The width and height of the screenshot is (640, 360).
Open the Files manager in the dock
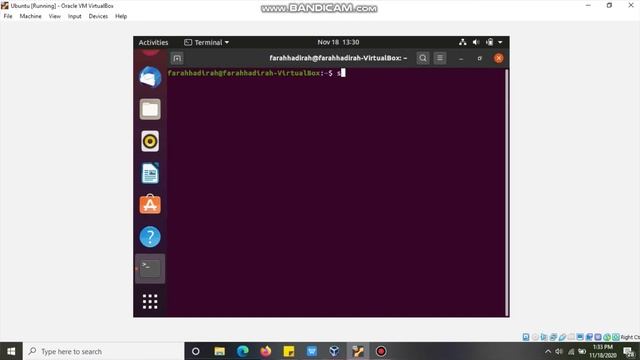click(x=150, y=109)
